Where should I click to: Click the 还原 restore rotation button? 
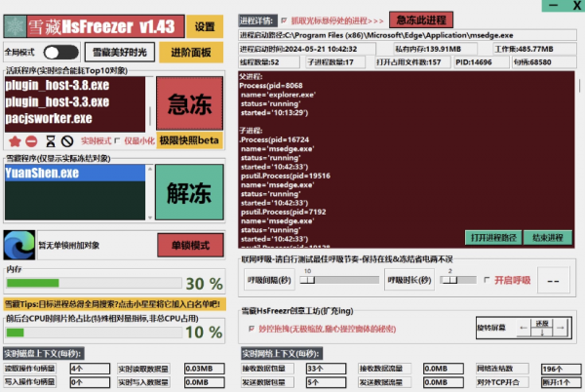(542, 324)
